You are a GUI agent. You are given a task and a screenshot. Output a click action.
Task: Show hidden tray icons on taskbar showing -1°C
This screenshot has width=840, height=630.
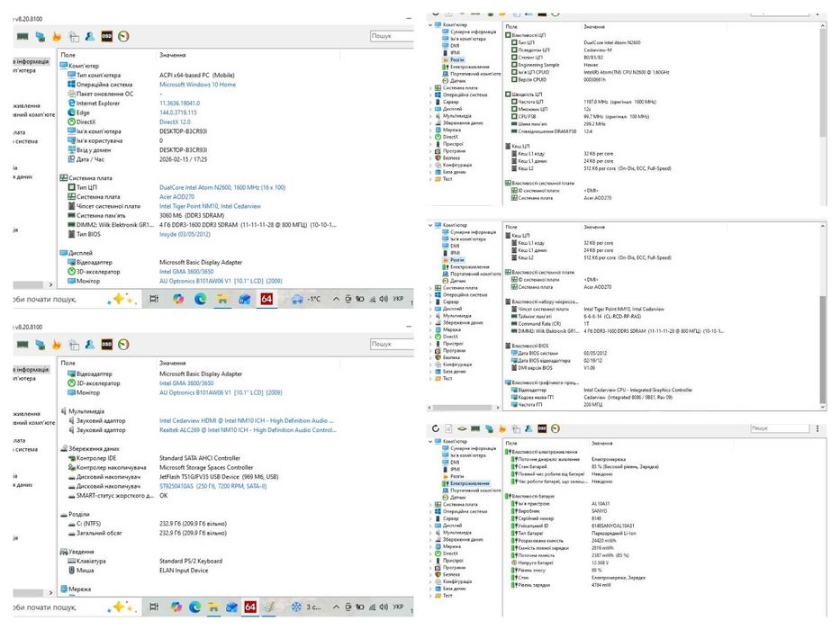click(x=336, y=299)
